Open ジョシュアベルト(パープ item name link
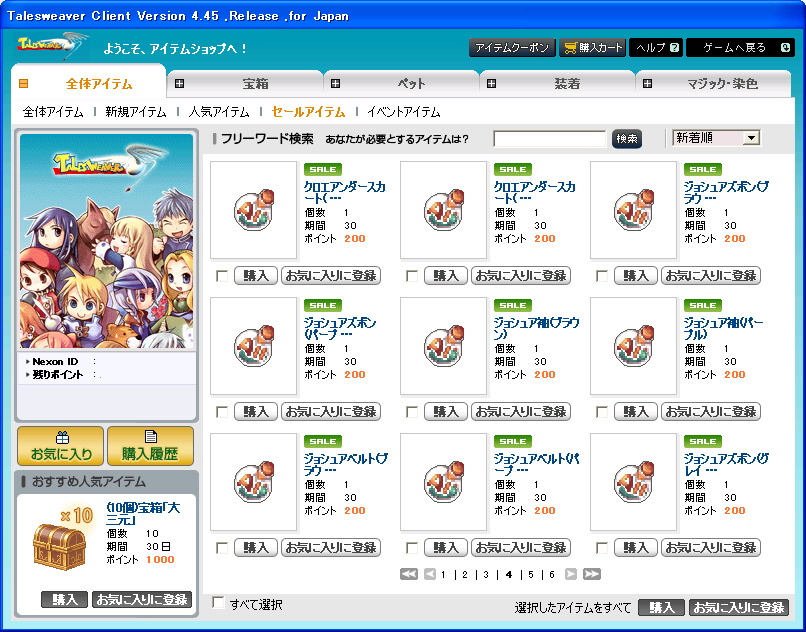Viewport: 806px width, 632px height. [x=536, y=464]
